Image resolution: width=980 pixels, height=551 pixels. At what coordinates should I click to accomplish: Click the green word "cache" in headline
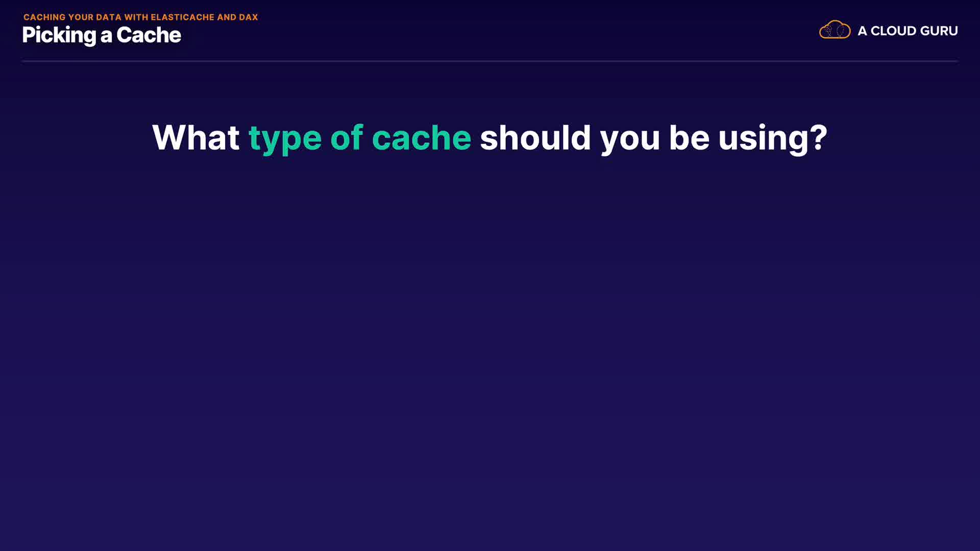(421, 138)
